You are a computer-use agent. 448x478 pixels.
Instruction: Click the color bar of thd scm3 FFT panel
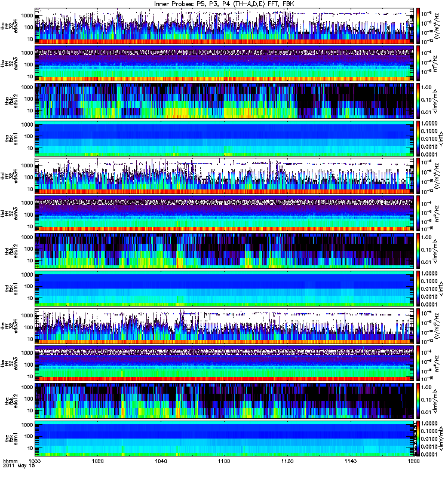pyautogui.click(x=419, y=214)
